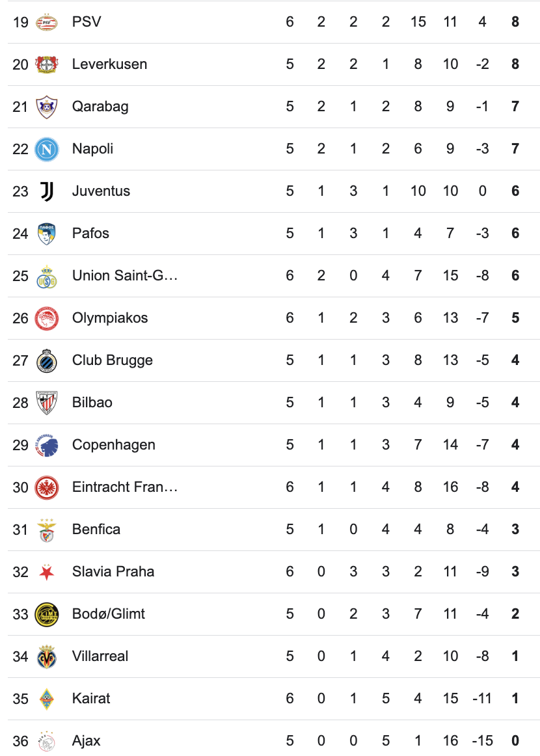Image resolution: width=540 pixels, height=756 pixels.
Task: Click the rank number 36 for Ajax
Action: 21,741
